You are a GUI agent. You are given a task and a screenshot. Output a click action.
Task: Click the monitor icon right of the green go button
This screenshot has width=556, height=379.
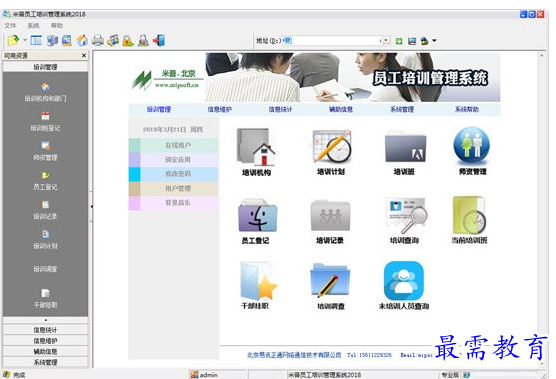coord(412,41)
